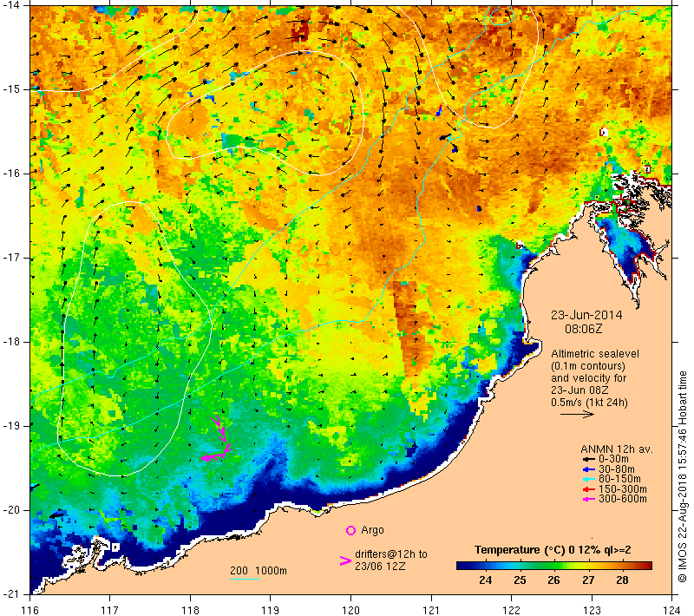This screenshot has height=616, width=694.
Task: Click longitude axis label 121
Action: click(431, 610)
